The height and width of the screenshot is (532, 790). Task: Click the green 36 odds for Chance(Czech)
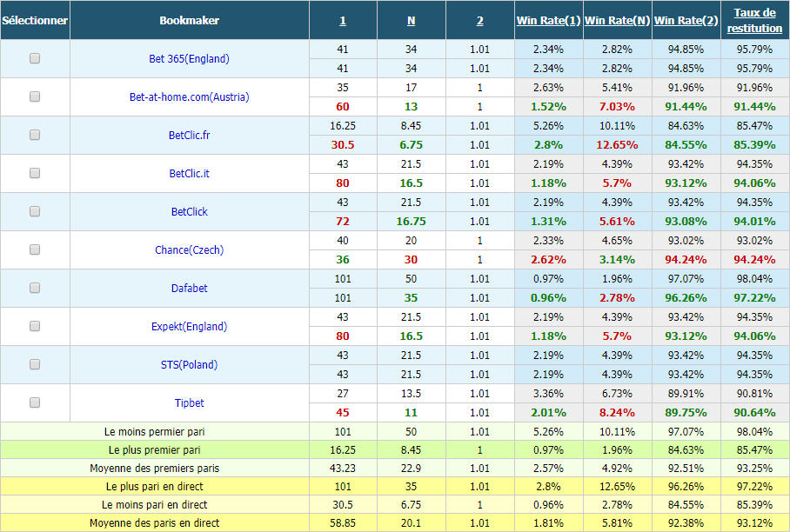click(x=343, y=260)
